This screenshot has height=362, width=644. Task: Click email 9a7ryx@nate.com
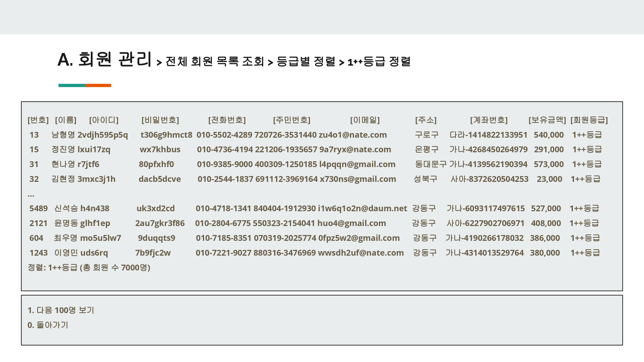355,149
